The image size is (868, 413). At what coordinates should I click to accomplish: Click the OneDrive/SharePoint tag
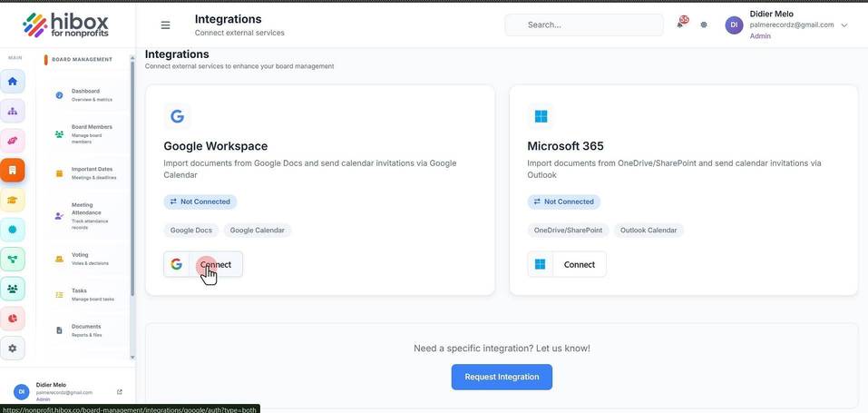568,230
